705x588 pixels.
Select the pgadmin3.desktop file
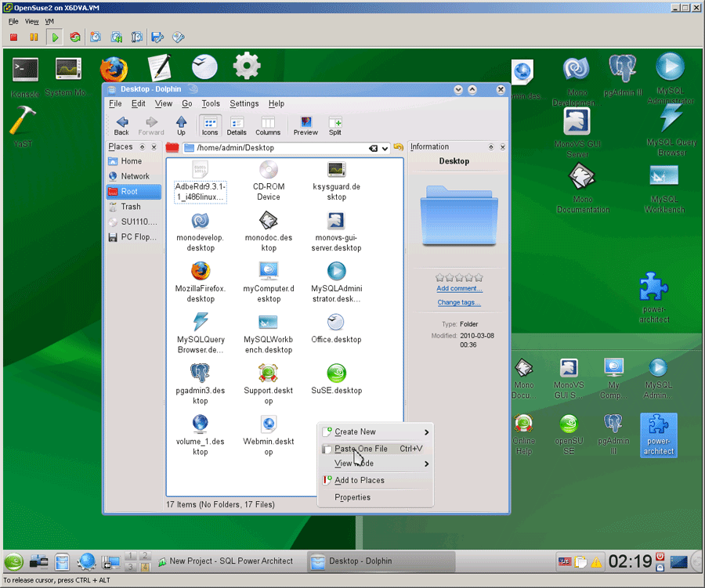point(201,384)
